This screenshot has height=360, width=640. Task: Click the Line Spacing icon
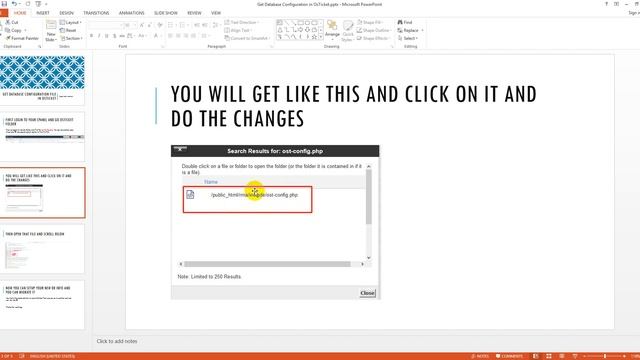coord(216,25)
